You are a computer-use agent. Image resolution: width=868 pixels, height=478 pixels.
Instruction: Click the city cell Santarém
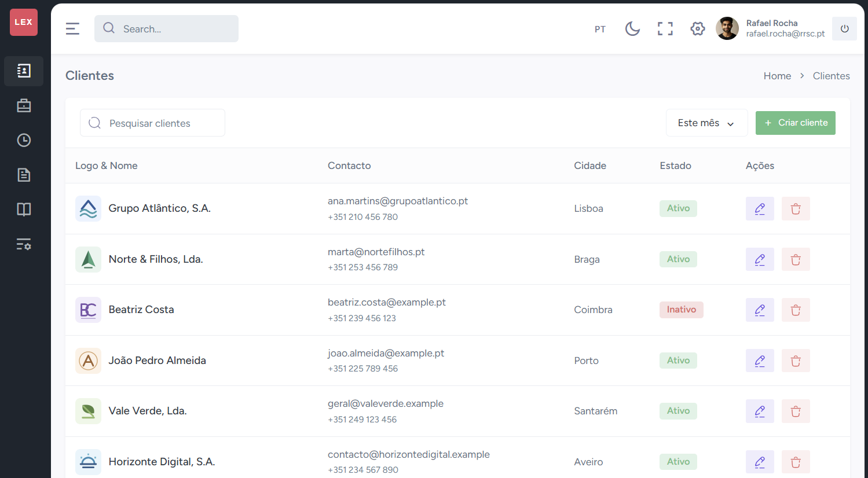tap(595, 411)
